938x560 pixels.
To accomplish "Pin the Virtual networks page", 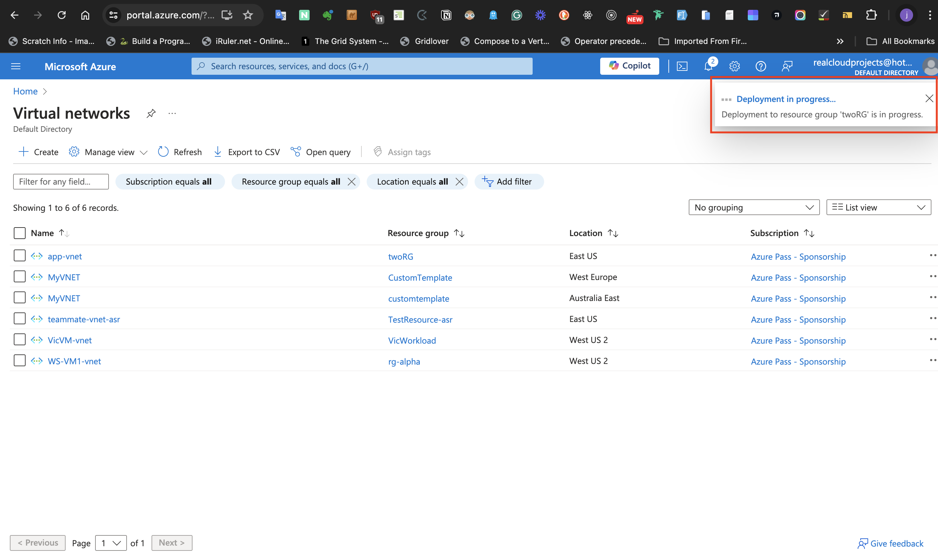I will pyautogui.click(x=151, y=113).
